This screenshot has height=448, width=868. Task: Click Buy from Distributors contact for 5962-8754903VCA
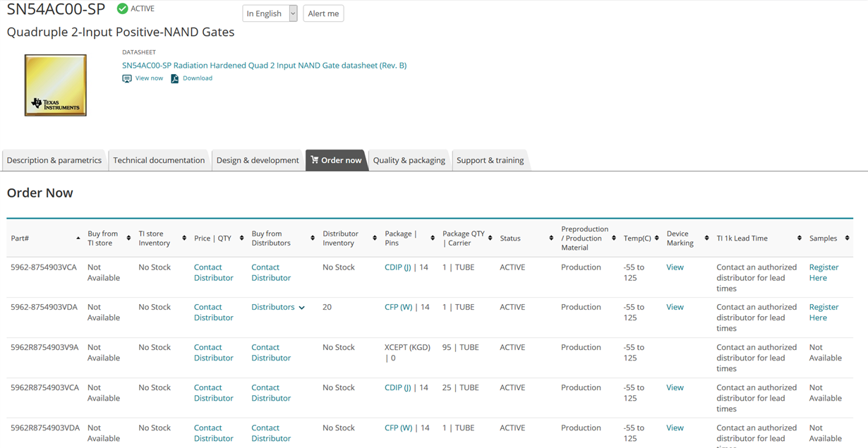271,272
